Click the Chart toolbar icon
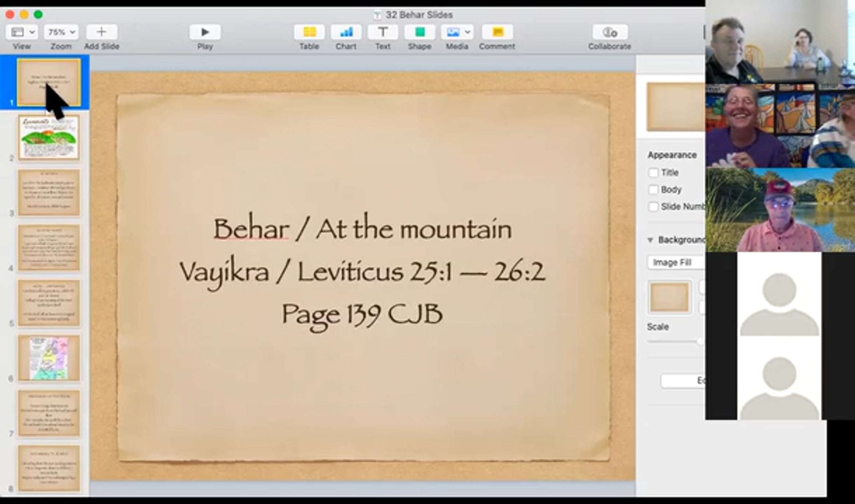 coord(346,32)
